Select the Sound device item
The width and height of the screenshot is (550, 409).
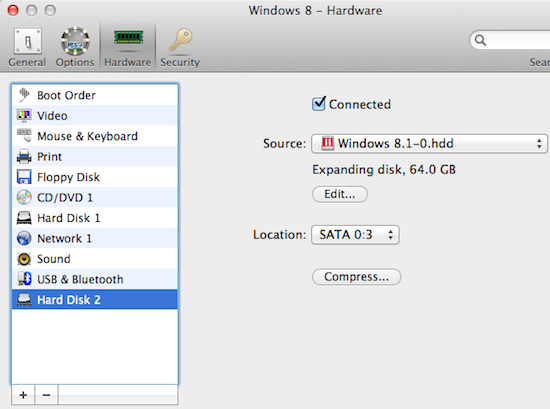tap(95, 259)
